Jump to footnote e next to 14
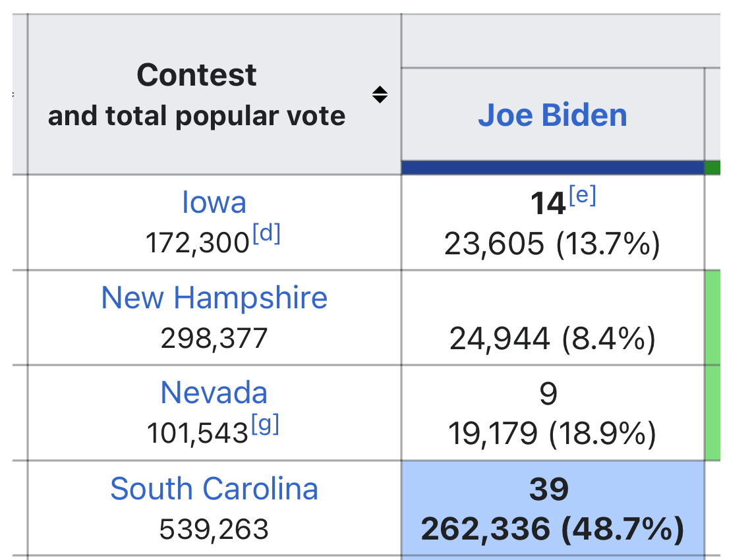 [582, 197]
